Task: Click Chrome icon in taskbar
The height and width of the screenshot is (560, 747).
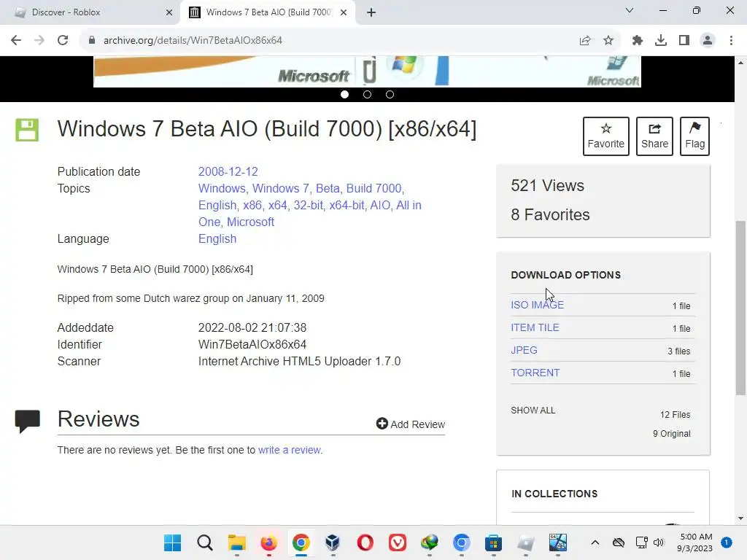Action: click(301, 542)
